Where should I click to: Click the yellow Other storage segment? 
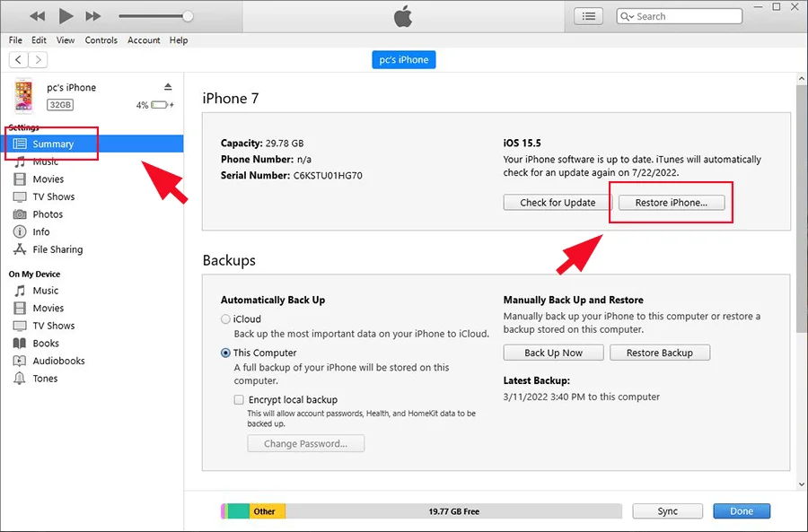point(268,511)
